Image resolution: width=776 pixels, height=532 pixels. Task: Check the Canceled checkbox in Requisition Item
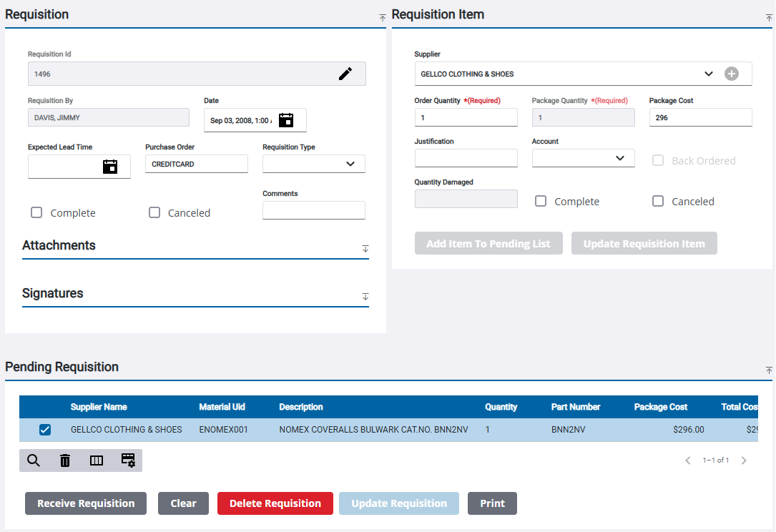(658, 201)
